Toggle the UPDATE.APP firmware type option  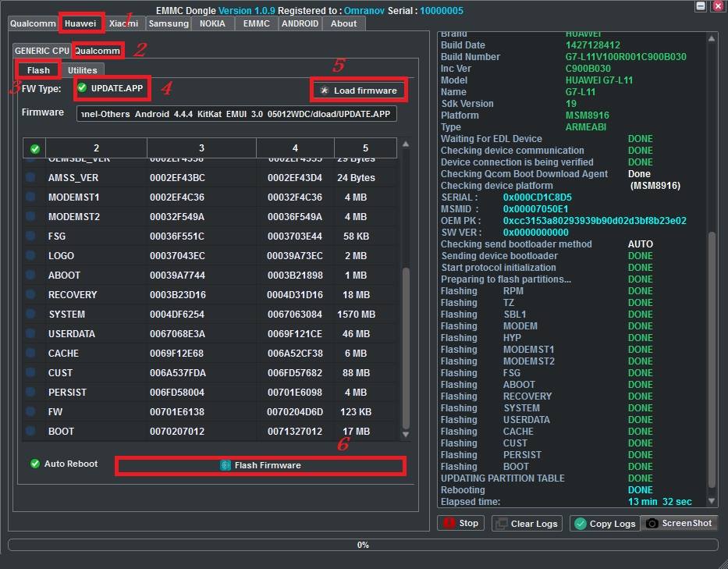click(x=111, y=87)
